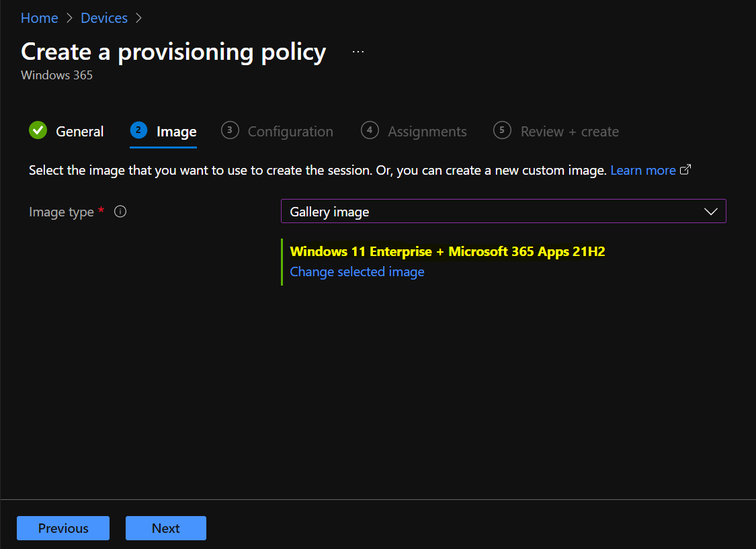756x549 pixels.
Task: Open the ellipsis more options menu
Action: click(x=358, y=52)
